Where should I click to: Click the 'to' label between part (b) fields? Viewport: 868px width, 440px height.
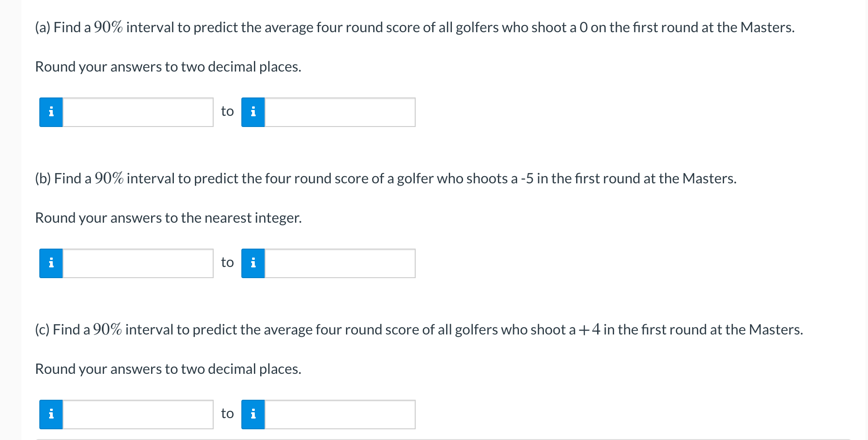[228, 262]
